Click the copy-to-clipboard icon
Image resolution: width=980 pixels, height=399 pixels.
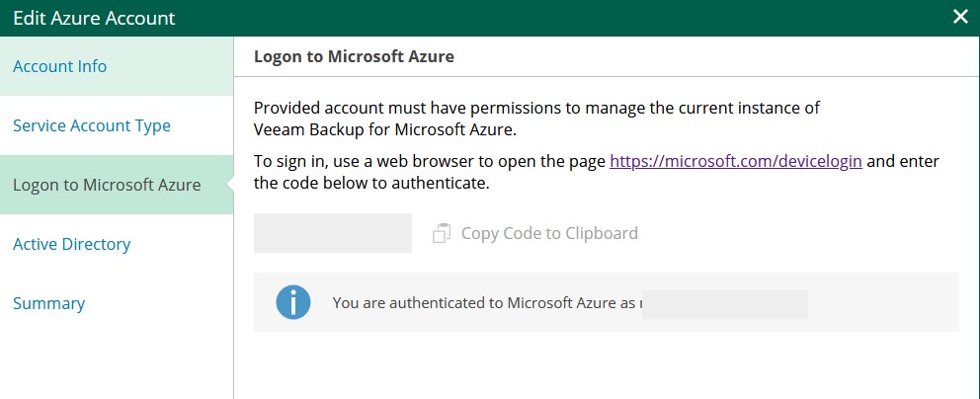tap(442, 233)
